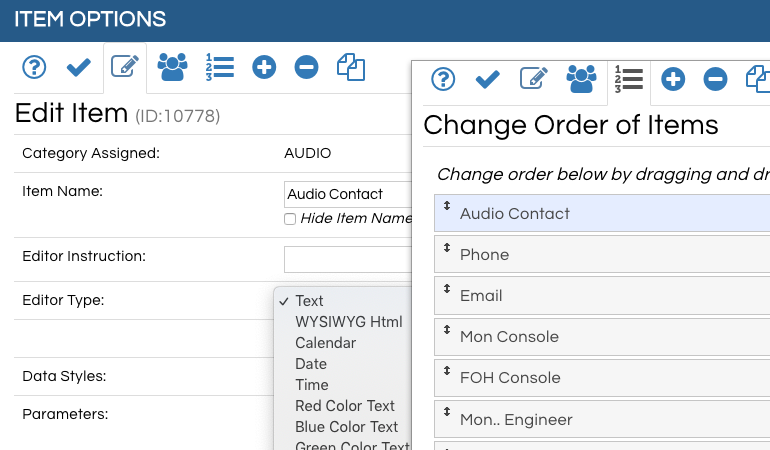The image size is (770, 450).
Task: Select WYSIWYG Html from editor type dropdown
Action: [348, 322]
